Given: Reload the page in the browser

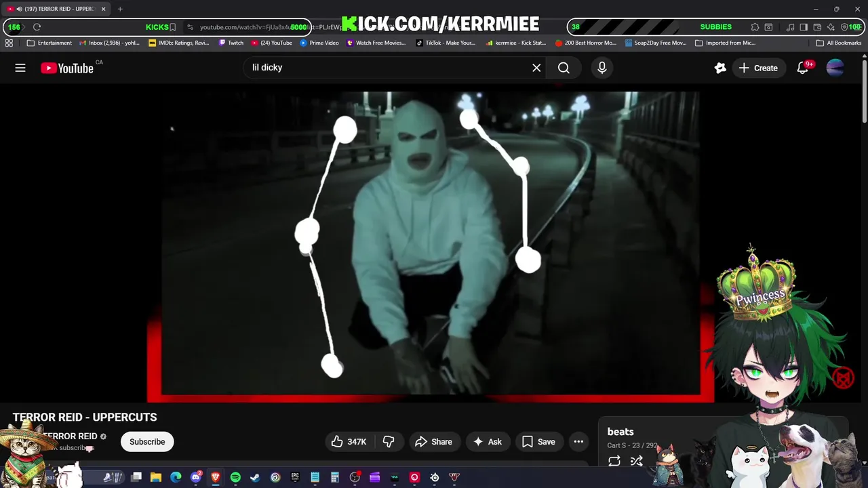Looking at the screenshot, I should pyautogui.click(x=37, y=27).
